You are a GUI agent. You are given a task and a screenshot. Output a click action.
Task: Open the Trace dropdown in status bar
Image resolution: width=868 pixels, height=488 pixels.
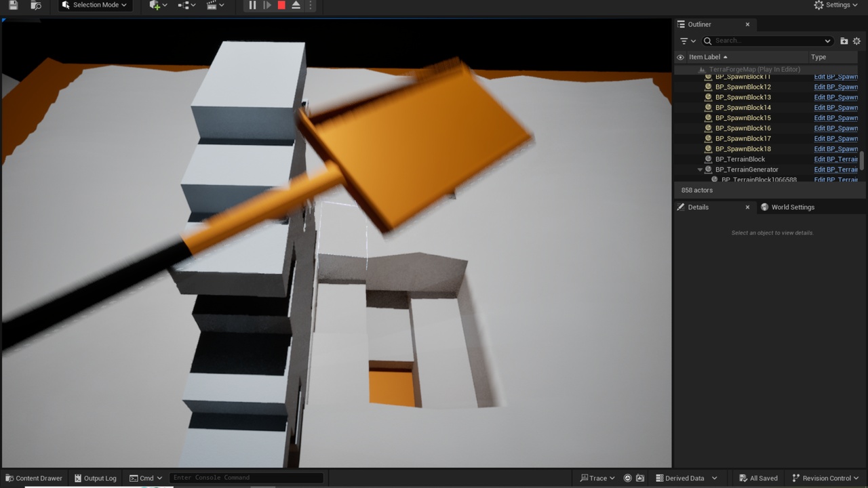597,479
